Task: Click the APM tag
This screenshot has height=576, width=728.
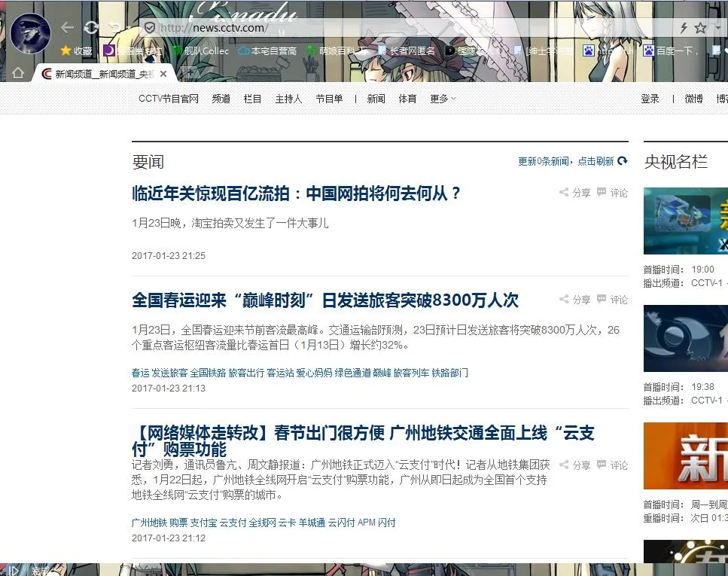Action: [x=367, y=523]
